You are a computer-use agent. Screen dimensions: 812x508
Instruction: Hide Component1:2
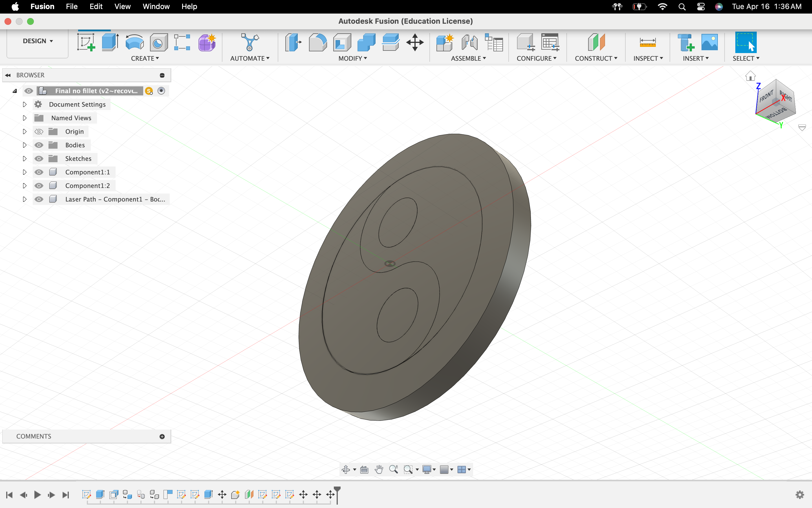pyautogui.click(x=39, y=186)
